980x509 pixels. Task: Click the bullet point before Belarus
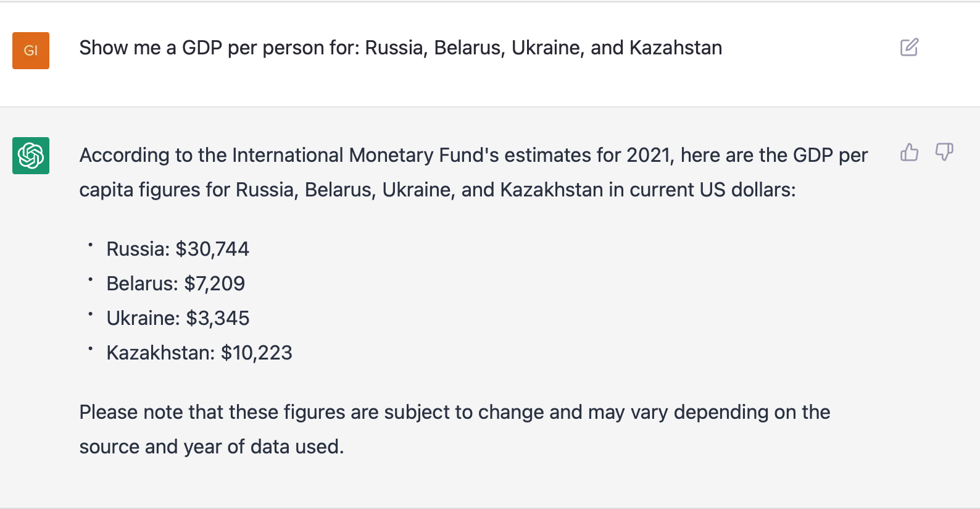pos(90,280)
